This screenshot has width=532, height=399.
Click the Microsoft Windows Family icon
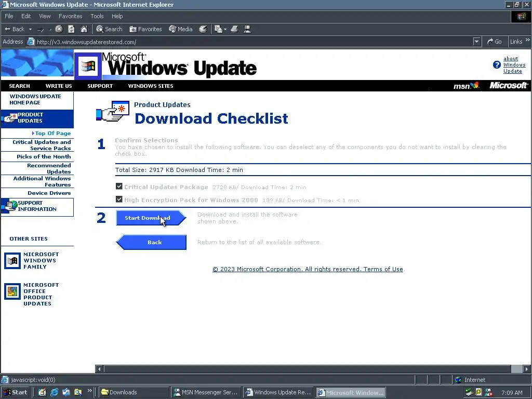coord(12,261)
